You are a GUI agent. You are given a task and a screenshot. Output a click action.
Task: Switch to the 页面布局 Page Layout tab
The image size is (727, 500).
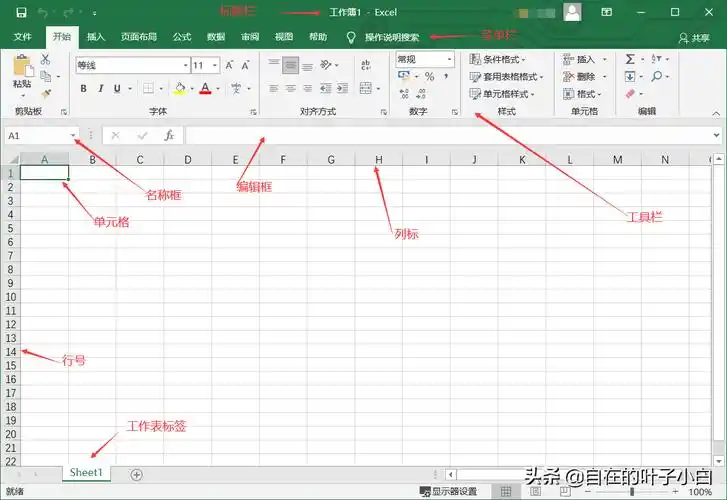click(x=139, y=37)
